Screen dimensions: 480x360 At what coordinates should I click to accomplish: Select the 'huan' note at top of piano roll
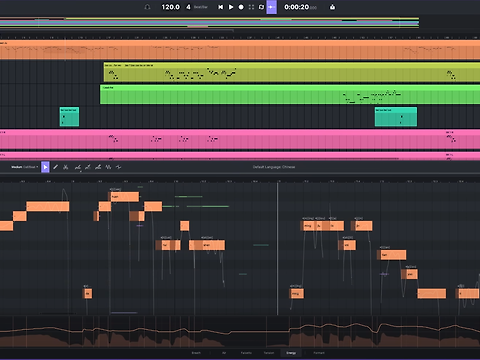(x=125, y=197)
